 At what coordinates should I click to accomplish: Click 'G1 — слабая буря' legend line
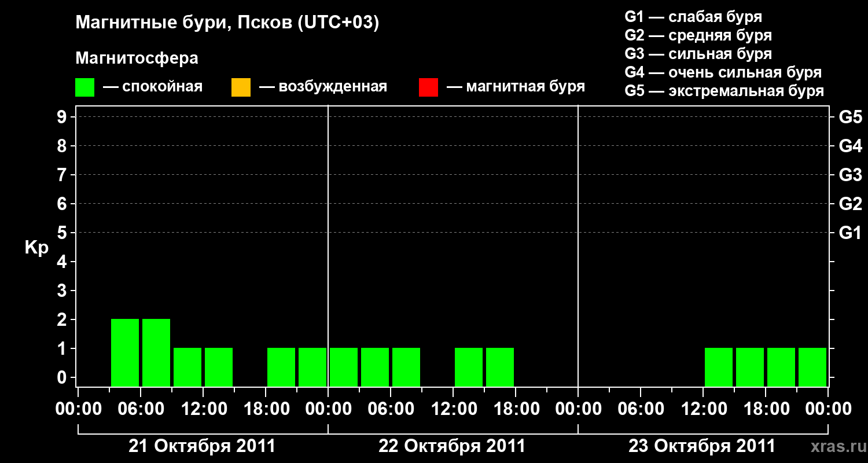click(x=693, y=16)
